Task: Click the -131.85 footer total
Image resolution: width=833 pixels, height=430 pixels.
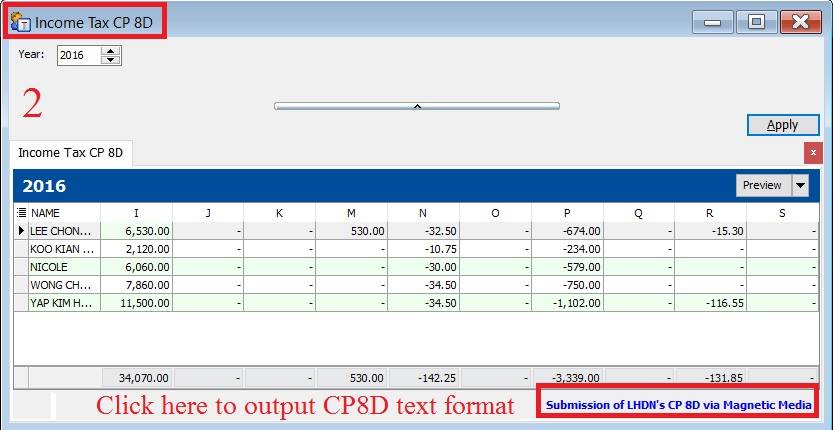Action: 711,378
